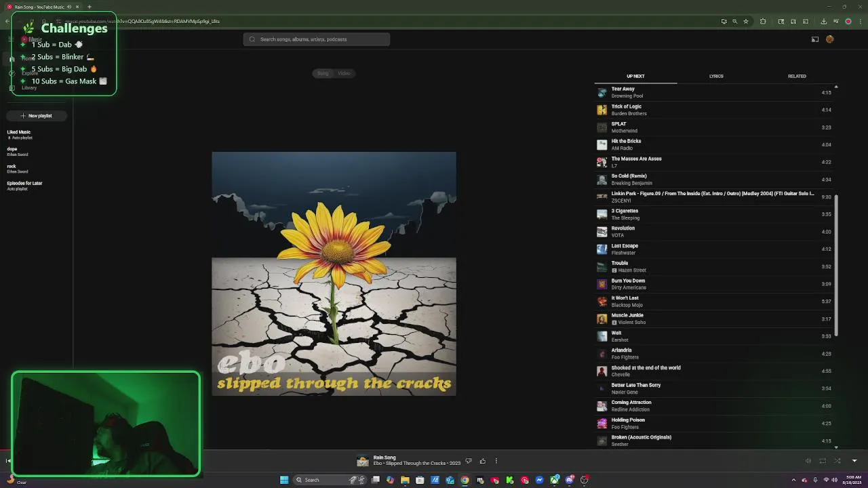Open the three-dot menu for Rain Song
868x488 pixels.
pos(496,461)
